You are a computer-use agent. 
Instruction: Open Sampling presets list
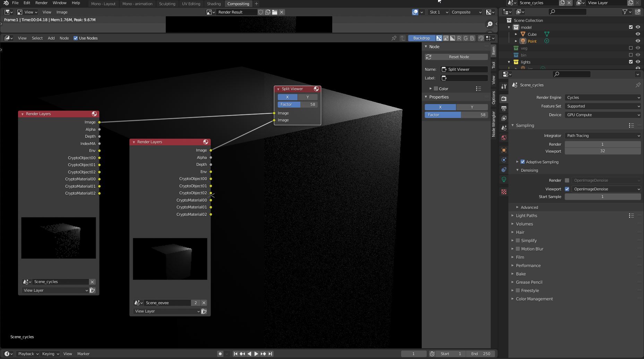(x=631, y=126)
